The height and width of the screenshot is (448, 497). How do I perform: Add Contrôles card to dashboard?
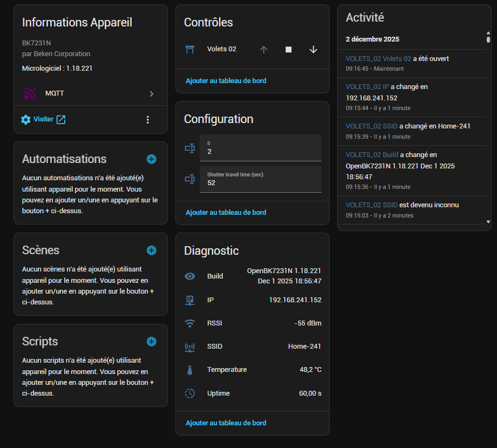(x=226, y=81)
